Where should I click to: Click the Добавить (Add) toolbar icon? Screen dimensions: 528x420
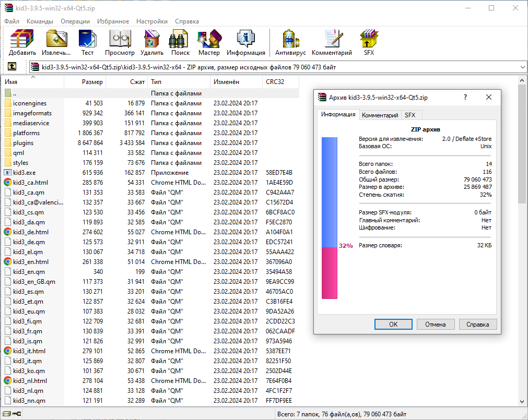(x=22, y=43)
